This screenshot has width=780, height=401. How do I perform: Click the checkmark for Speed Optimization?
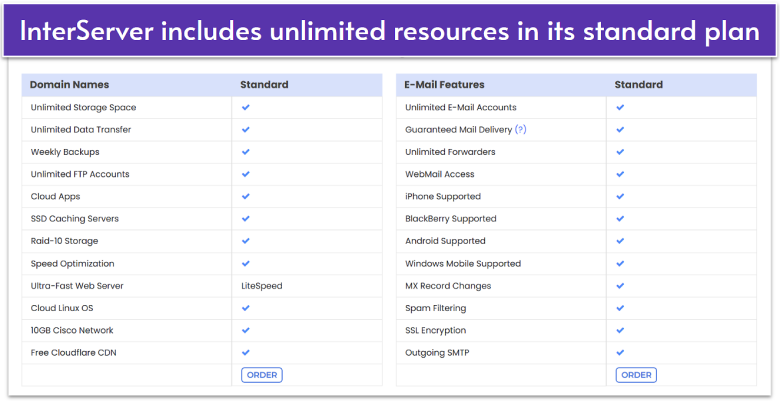[246, 263]
